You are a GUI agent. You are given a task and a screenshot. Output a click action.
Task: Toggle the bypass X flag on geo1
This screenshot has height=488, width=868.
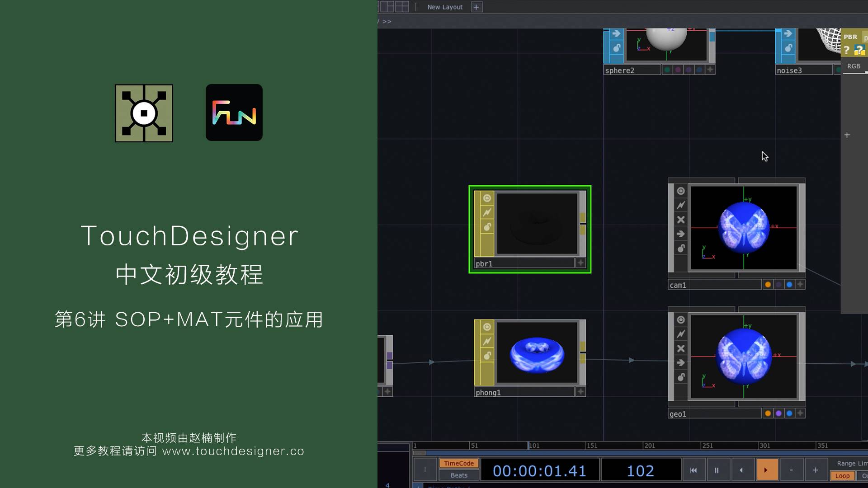tap(681, 348)
